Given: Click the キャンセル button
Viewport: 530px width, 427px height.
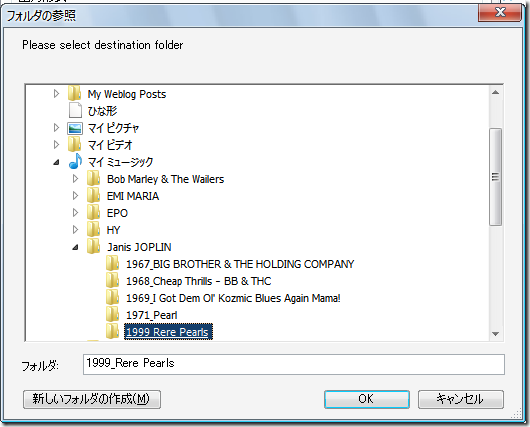Looking at the screenshot, I should pos(461,399).
